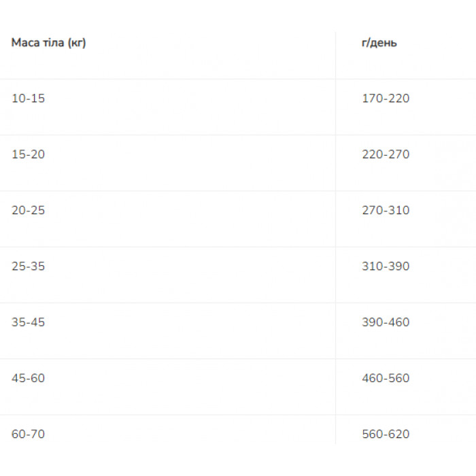Click the 220-270 daily amount cell
476x476 pixels.
(x=386, y=154)
